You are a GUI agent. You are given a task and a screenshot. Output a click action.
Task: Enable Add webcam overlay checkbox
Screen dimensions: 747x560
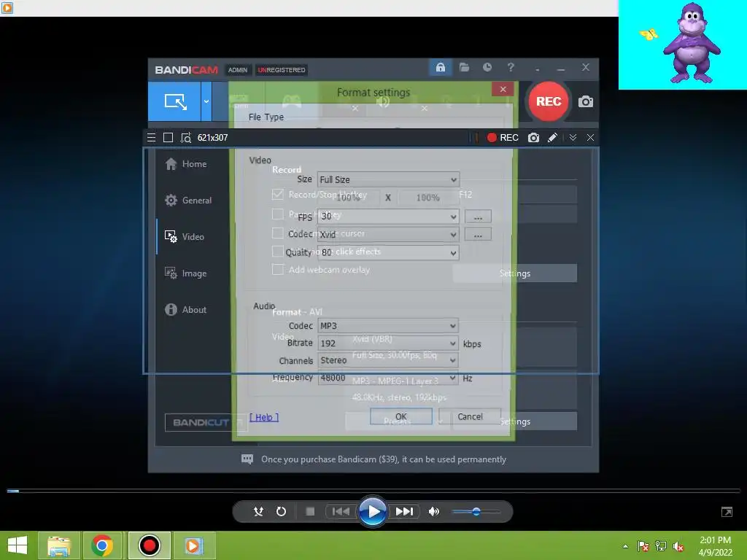click(x=278, y=269)
